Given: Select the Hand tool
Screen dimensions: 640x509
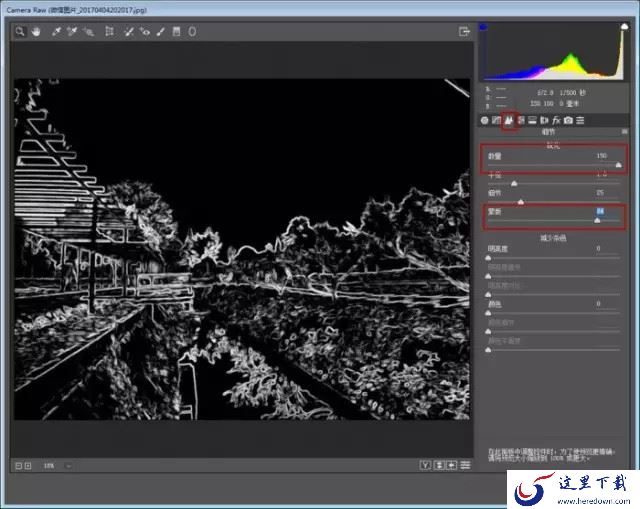Looking at the screenshot, I should coord(35,32).
